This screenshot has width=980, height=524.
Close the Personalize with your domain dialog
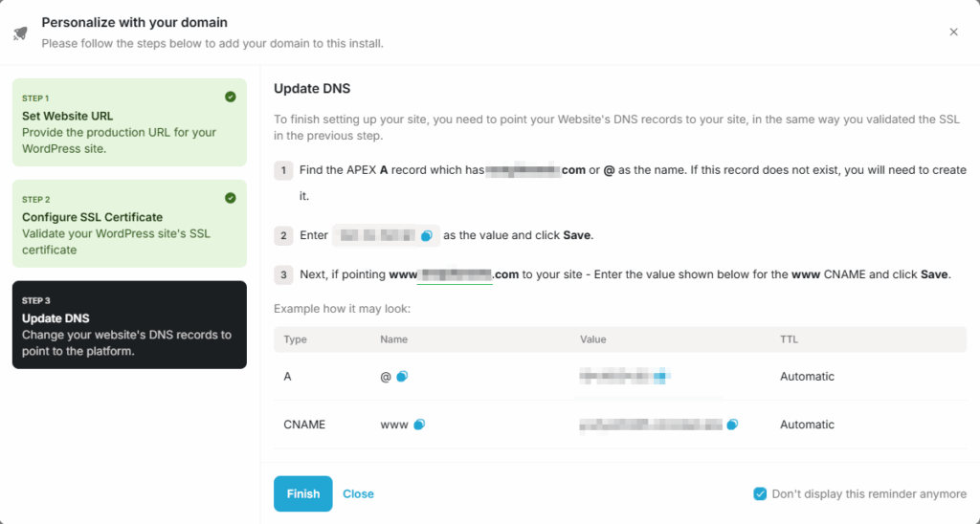953,32
